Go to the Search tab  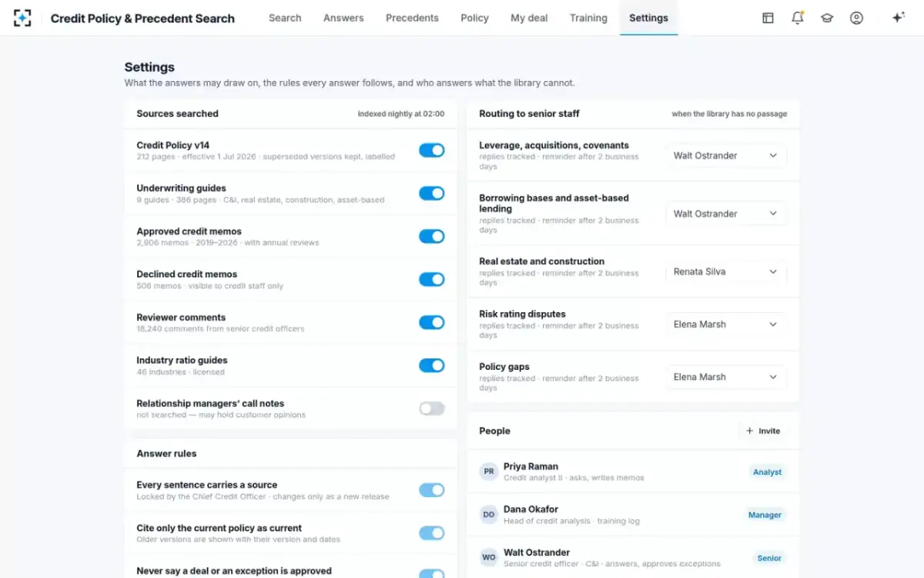[285, 18]
